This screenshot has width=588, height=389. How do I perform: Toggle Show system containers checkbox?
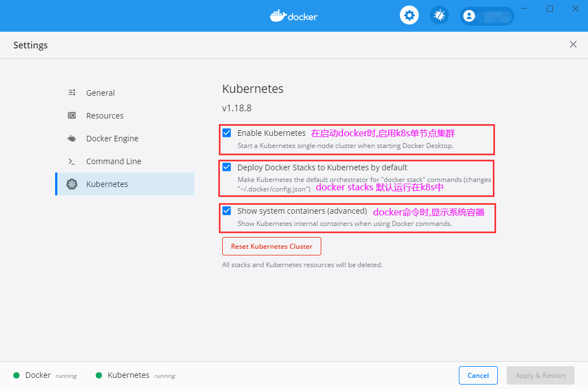click(x=227, y=210)
